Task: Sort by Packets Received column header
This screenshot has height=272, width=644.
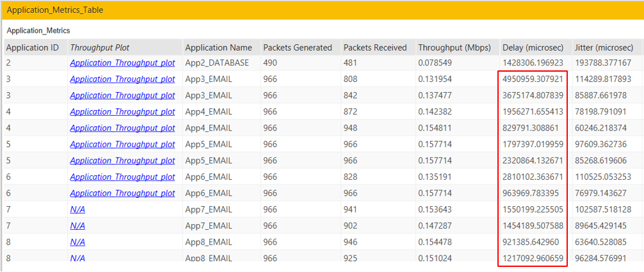Action: pyautogui.click(x=375, y=47)
